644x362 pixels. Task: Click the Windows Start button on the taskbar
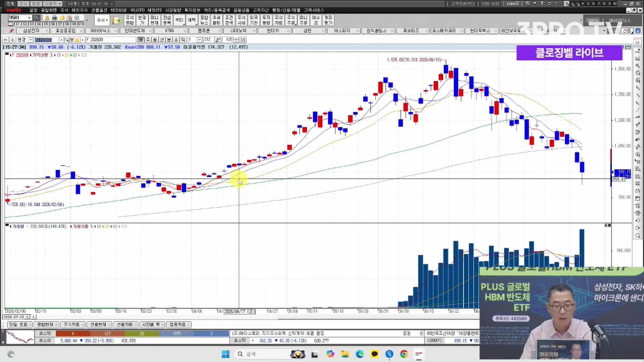tap(225, 354)
